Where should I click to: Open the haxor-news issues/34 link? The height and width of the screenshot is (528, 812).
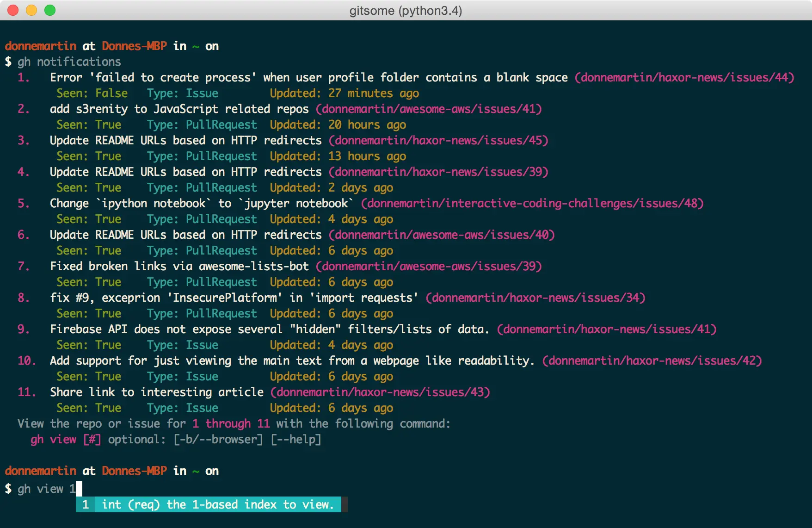[535, 298]
